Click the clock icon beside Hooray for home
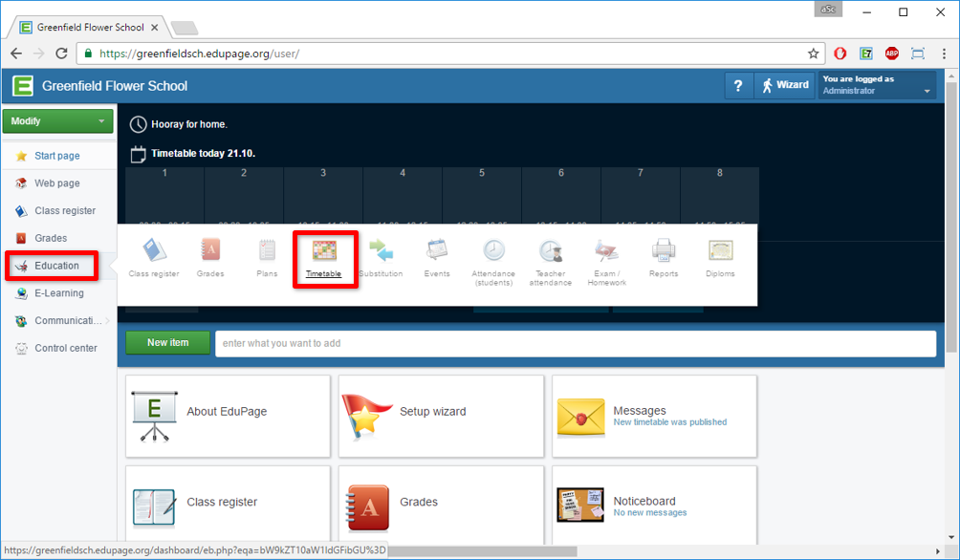This screenshot has width=960, height=560. pyautogui.click(x=139, y=124)
